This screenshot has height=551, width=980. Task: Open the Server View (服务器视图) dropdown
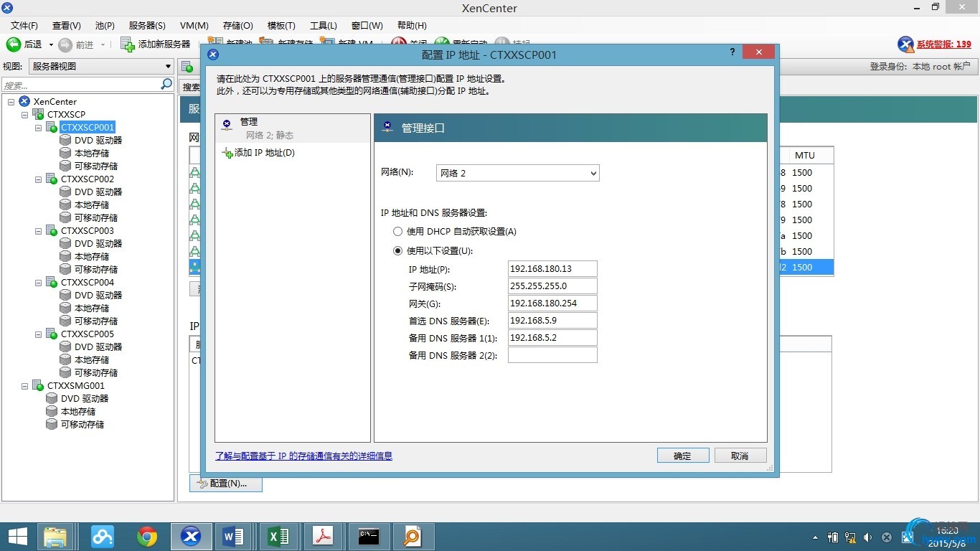[x=101, y=67]
